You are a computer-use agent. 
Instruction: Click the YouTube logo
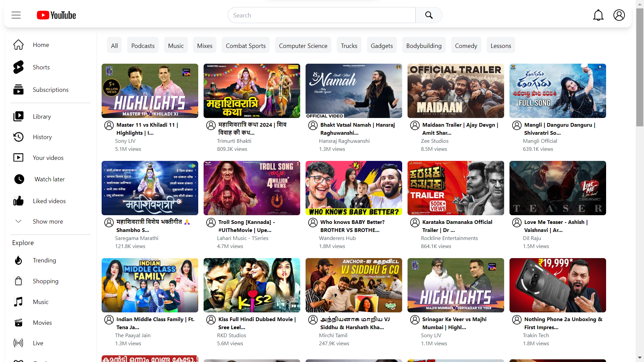click(56, 15)
